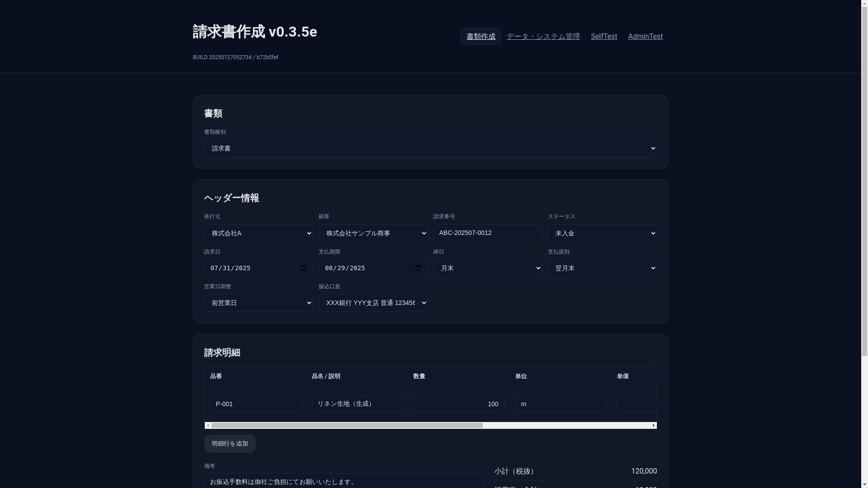Click the 請求日 date field 07/31/2025
Screen dimensions: 868x488
[259, 268]
